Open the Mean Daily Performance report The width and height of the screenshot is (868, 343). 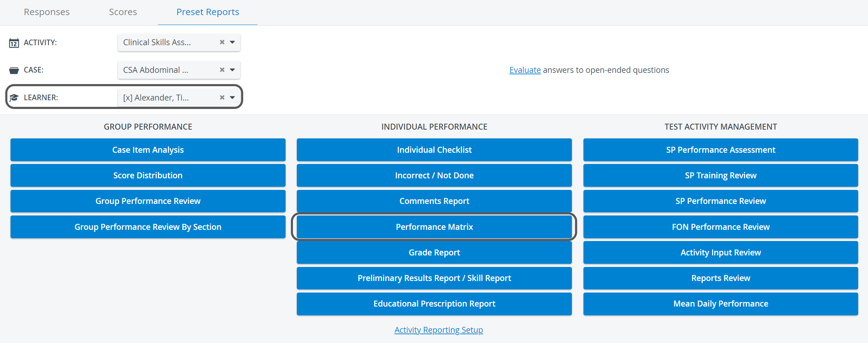click(x=720, y=304)
